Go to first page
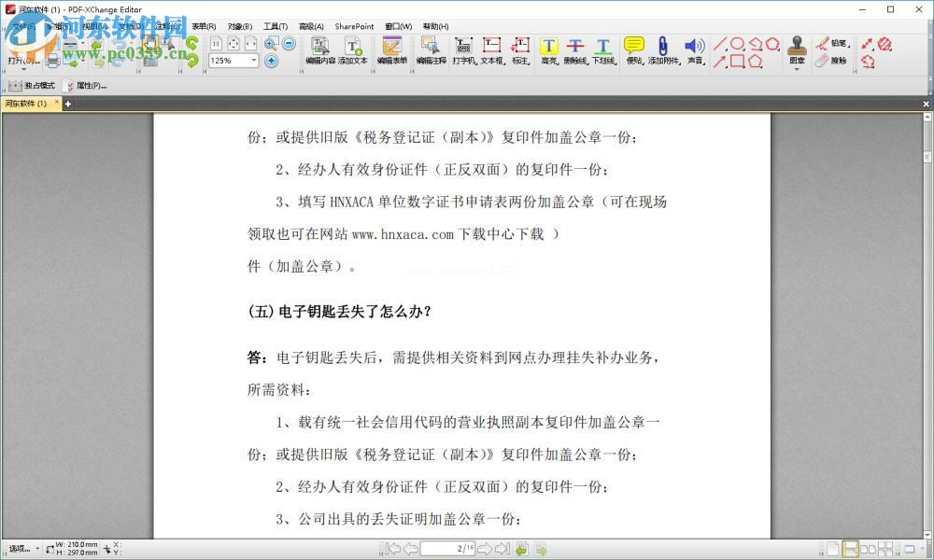Image resolution: width=934 pixels, height=560 pixels. (x=392, y=548)
